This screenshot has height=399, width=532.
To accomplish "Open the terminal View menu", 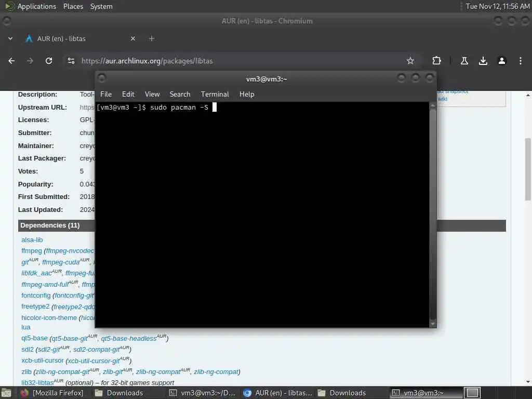I will [152, 95].
